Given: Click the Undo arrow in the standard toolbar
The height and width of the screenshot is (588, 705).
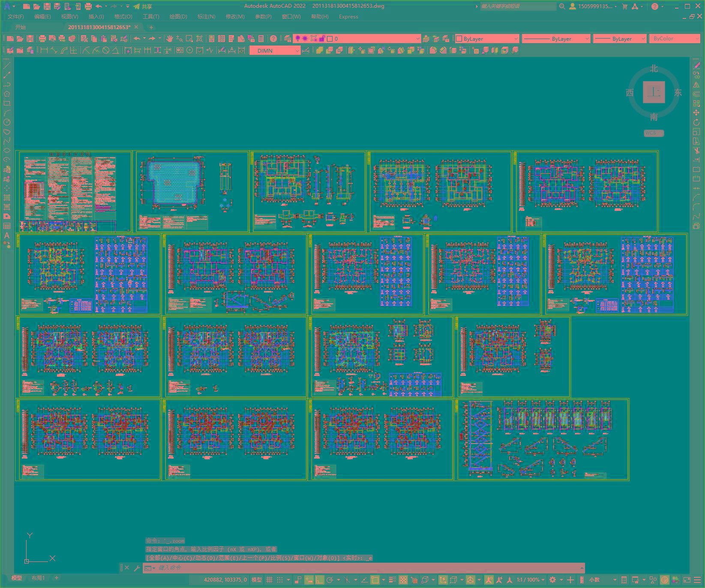Looking at the screenshot, I should tap(137, 39).
